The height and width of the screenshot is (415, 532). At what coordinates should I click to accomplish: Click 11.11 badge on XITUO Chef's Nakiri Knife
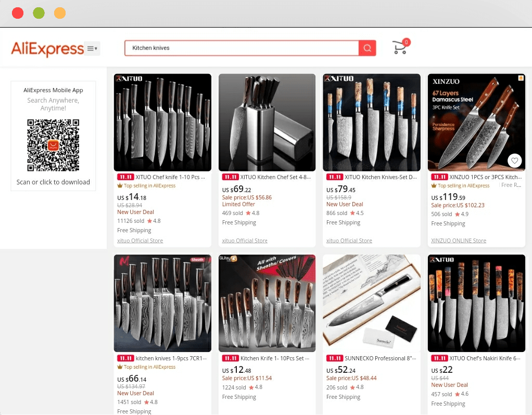[439, 358]
